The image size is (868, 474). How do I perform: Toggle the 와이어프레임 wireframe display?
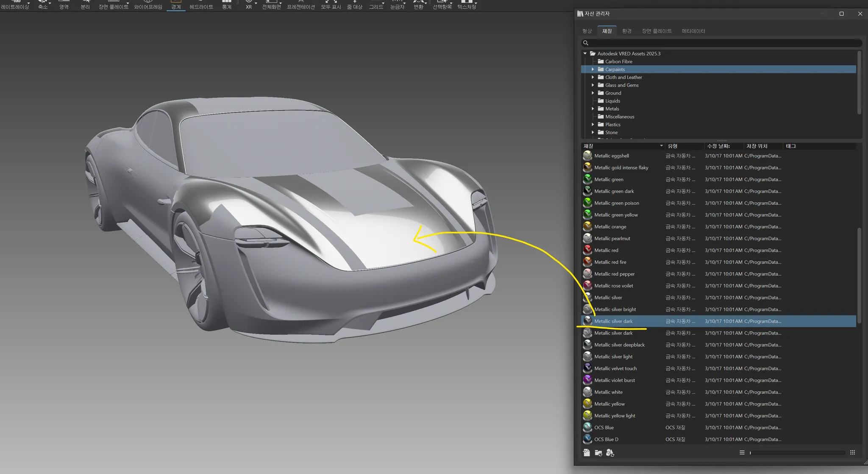(148, 5)
